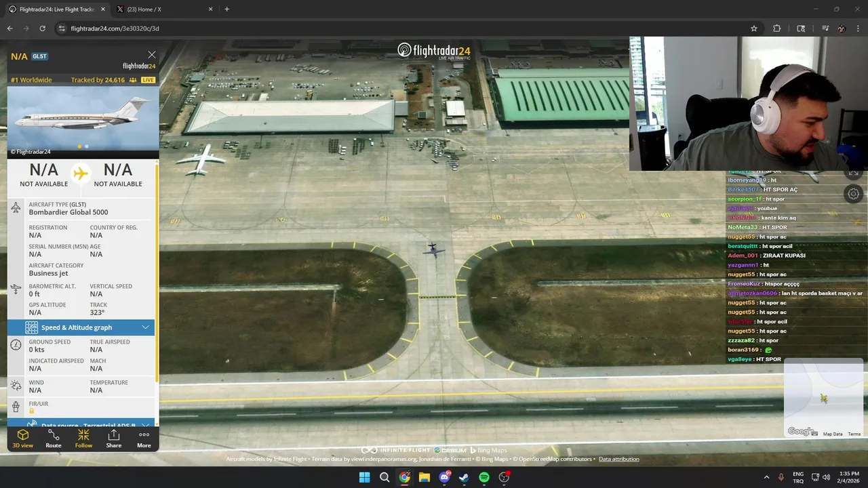This screenshot has width=868, height=488.
Task: Click the Terms link on mini map
Action: point(854,434)
